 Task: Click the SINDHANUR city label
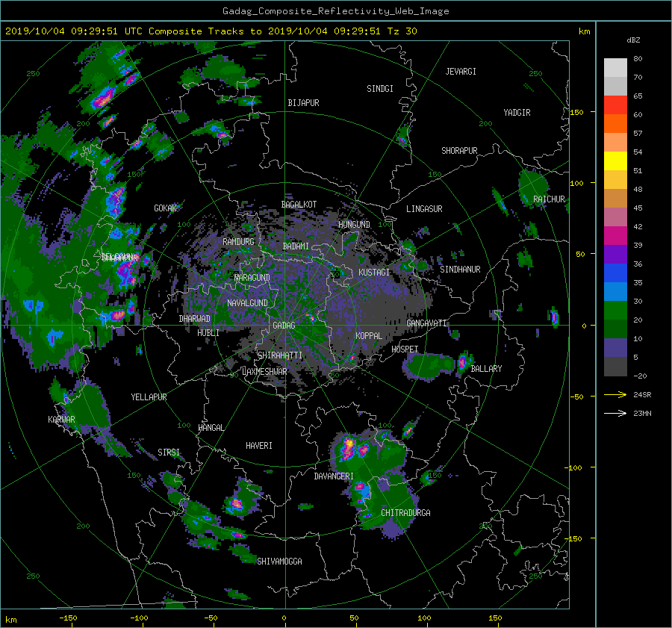click(x=460, y=270)
